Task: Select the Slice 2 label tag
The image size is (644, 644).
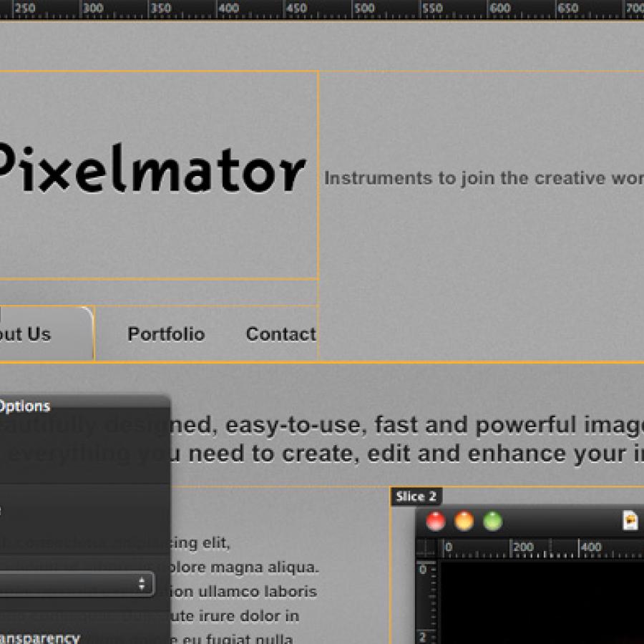Action: pos(416,497)
